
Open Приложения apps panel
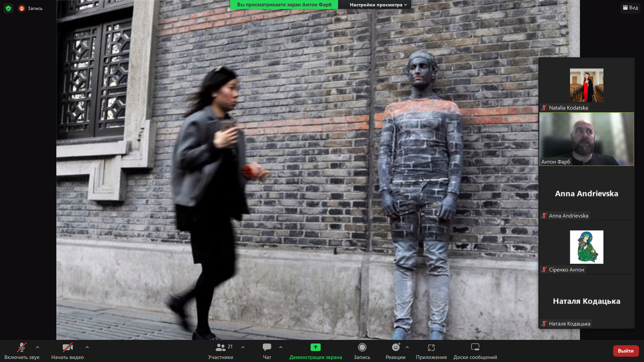[431, 351]
